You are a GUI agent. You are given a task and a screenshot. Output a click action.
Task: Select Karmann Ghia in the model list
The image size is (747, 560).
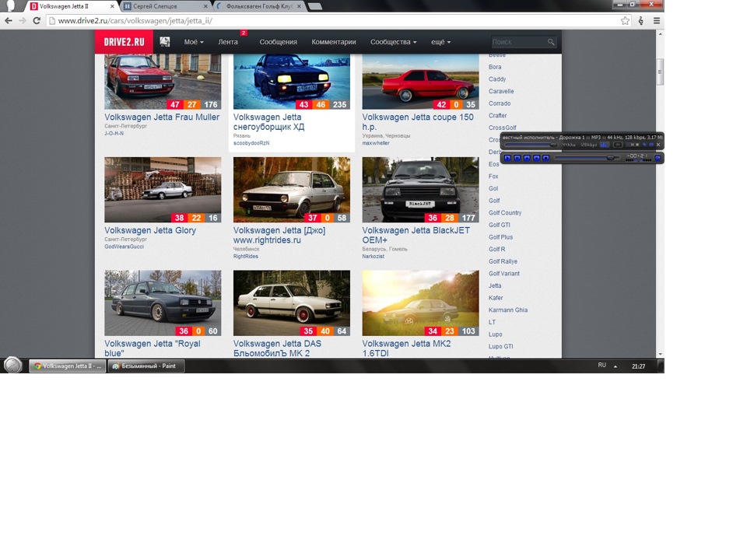coord(508,310)
